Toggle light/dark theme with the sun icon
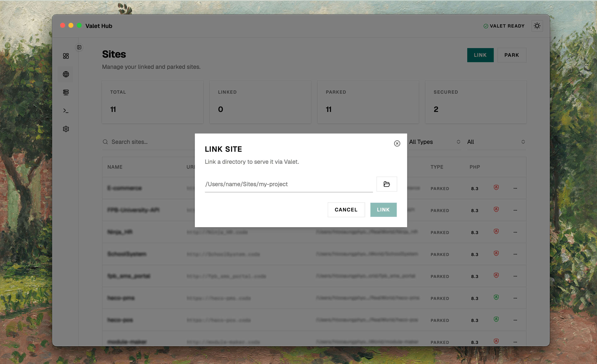597x364 pixels. point(537,26)
